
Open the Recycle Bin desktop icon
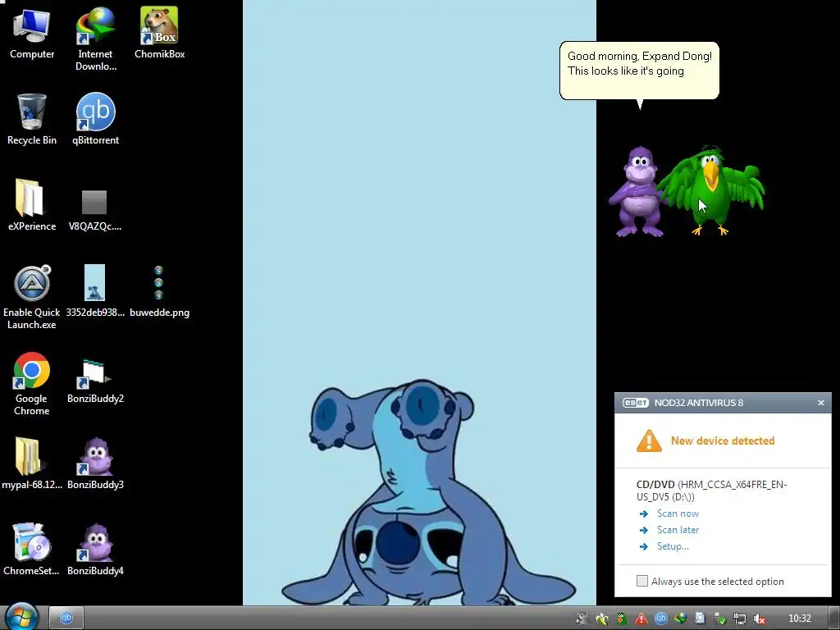(32, 119)
